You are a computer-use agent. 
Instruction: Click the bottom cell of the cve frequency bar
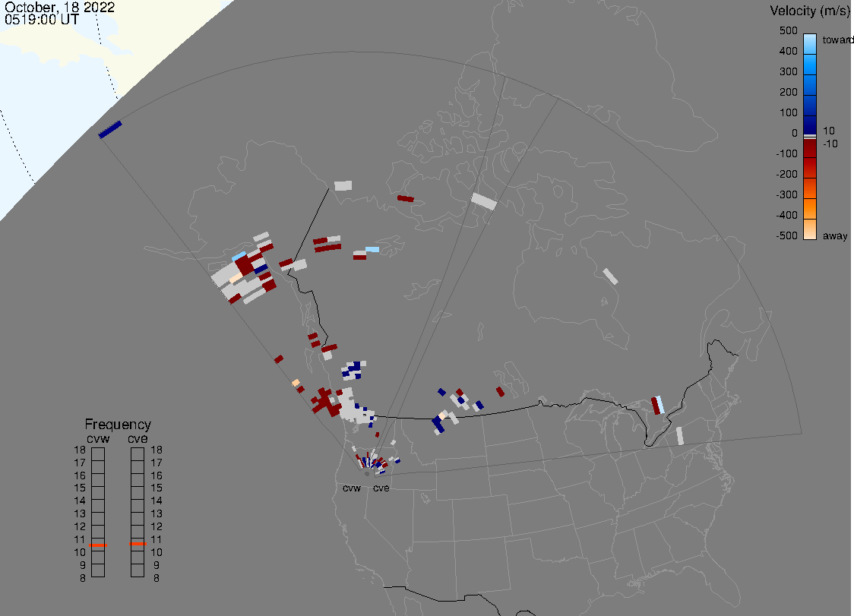[138, 570]
